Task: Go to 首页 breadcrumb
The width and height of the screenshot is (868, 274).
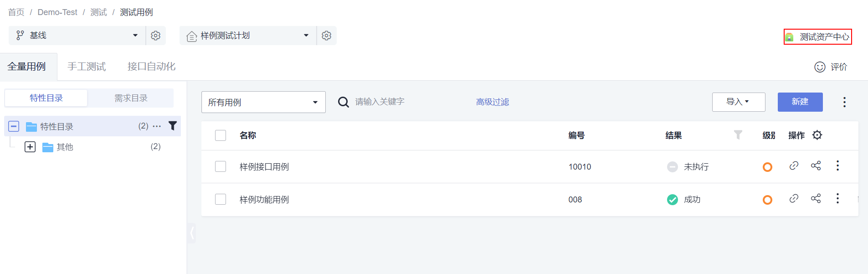Action: pos(16,12)
